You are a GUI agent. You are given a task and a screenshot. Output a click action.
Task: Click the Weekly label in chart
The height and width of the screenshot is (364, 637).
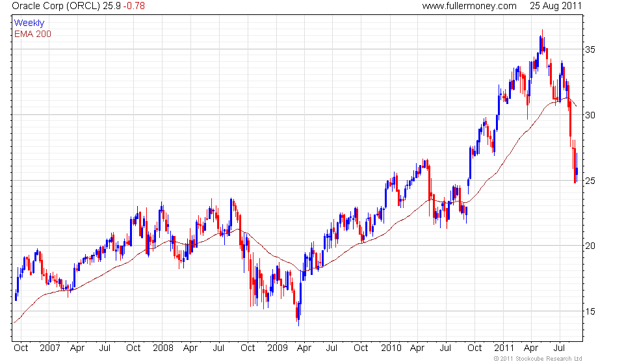point(29,23)
